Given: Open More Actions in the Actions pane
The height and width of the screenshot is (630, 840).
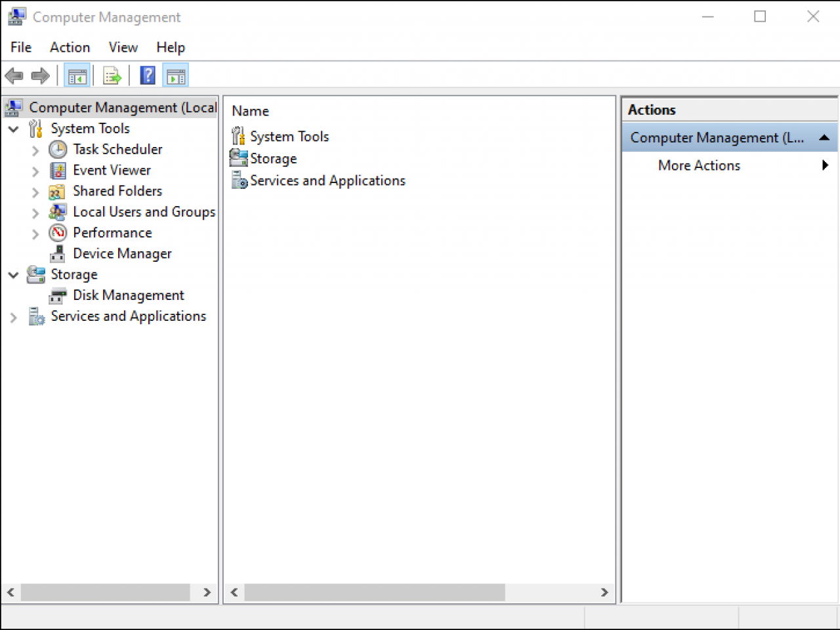Looking at the screenshot, I should (x=698, y=165).
